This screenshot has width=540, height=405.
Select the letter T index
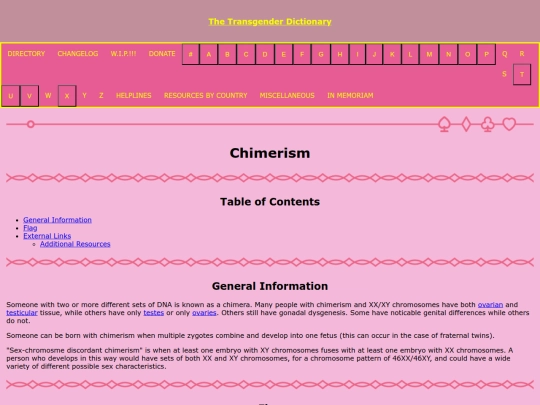[522, 74]
